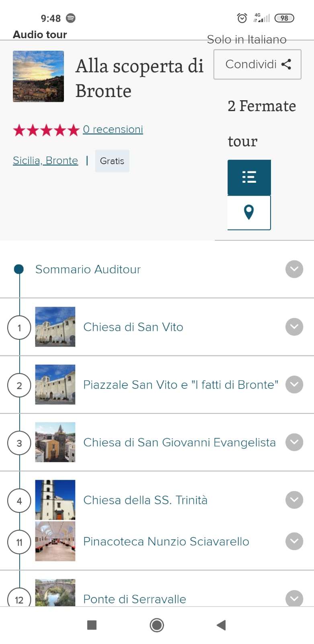The height and width of the screenshot is (644, 314).
Task: Click the five-star rating icons
Action: click(x=46, y=130)
